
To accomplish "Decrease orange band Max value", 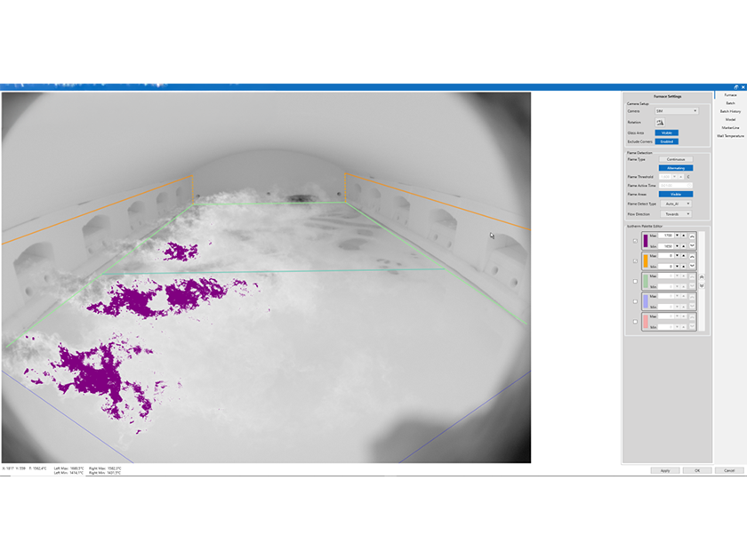I will [x=677, y=256].
